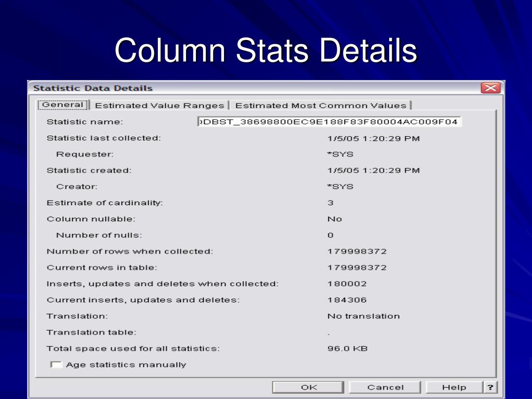Click the Cancel button
This screenshot has width=532, height=399.
(x=385, y=387)
